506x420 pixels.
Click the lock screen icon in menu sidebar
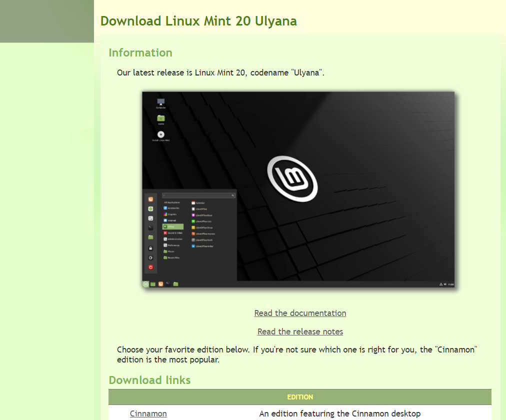(x=150, y=248)
